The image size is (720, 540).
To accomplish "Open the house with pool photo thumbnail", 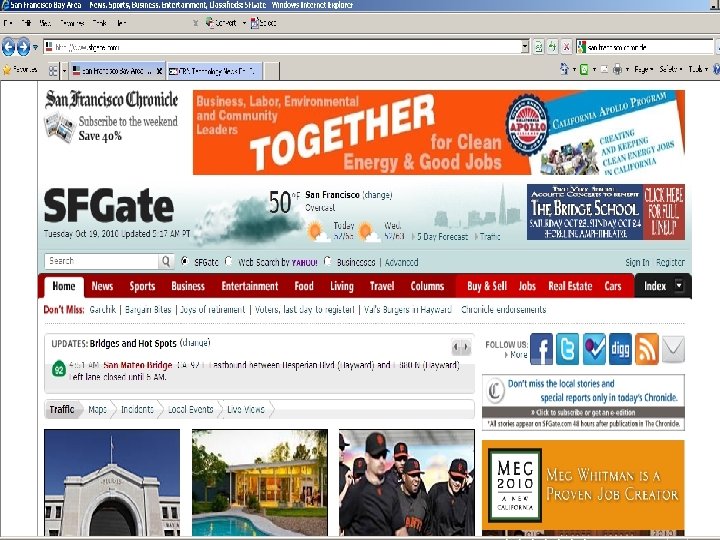I will (x=260, y=482).
